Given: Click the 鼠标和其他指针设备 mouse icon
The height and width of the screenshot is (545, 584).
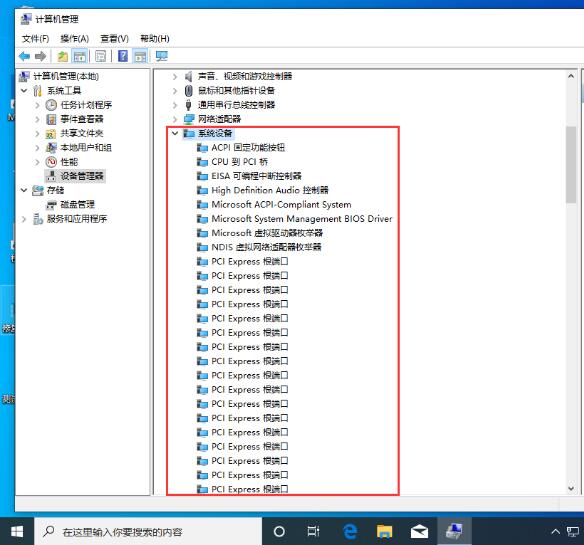Looking at the screenshot, I should point(189,91).
